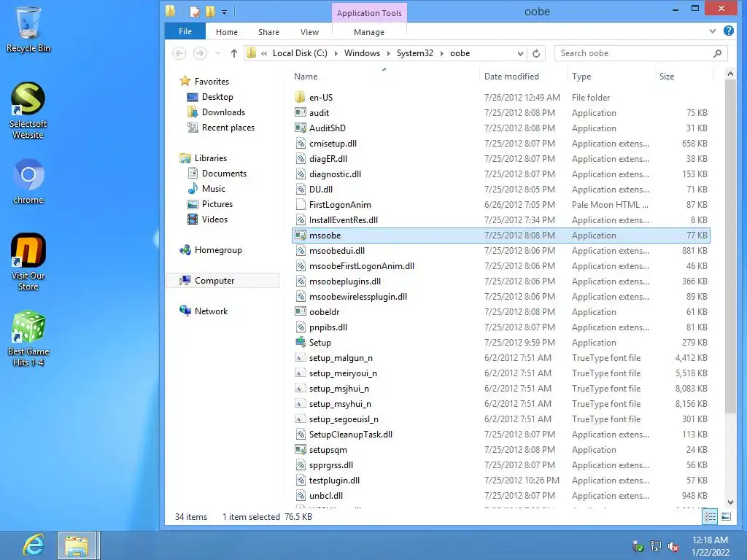This screenshot has height=560, width=747.
Task: Launch the chrome desktop icon
Action: pyautogui.click(x=28, y=175)
